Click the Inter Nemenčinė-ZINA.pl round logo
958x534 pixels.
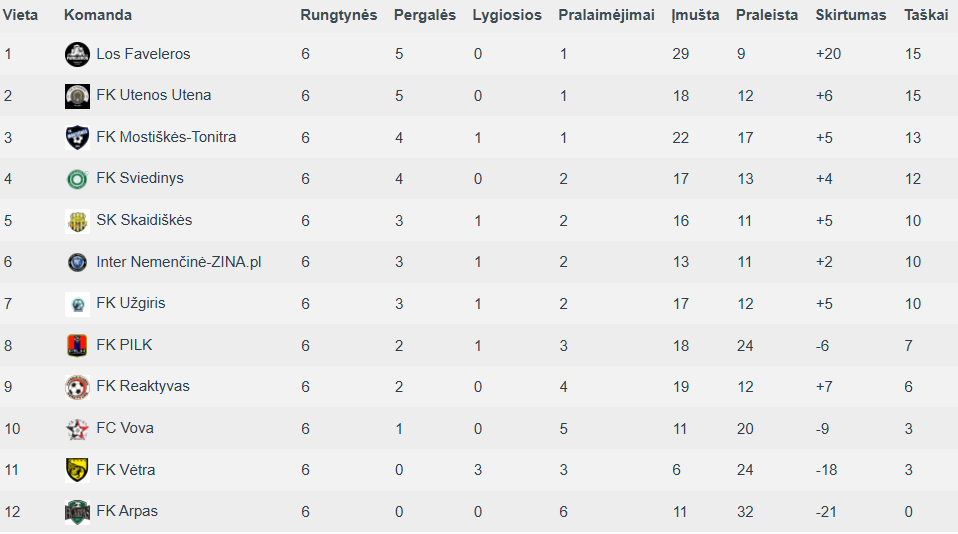coord(77,262)
